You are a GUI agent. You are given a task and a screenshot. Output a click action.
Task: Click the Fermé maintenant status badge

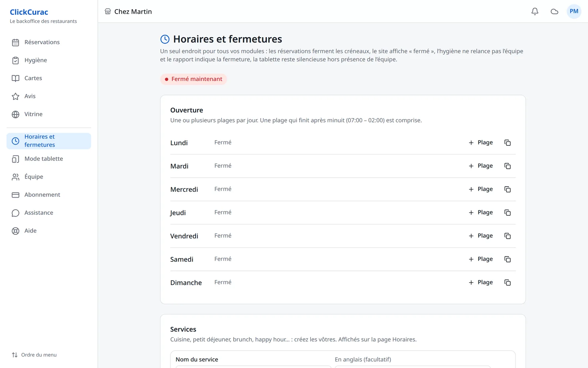(x=194, y=79)
